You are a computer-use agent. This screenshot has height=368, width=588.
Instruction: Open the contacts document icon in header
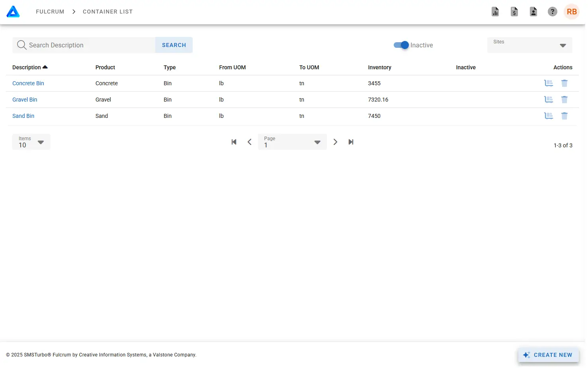(533, 12)
